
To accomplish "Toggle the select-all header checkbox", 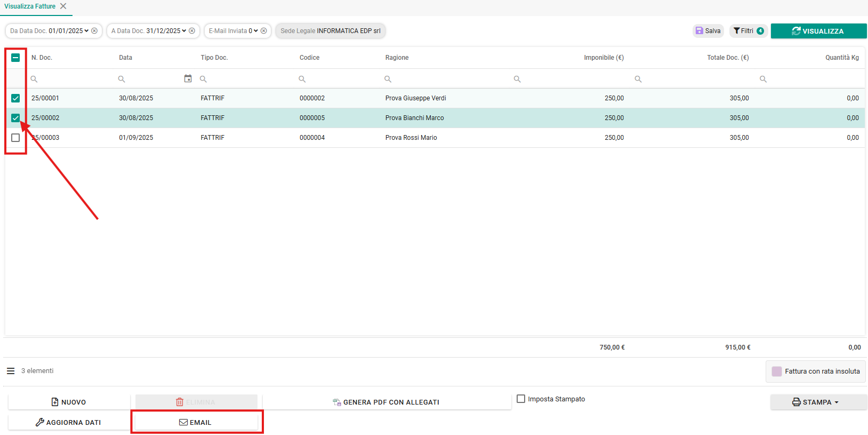I will point(15,58).
